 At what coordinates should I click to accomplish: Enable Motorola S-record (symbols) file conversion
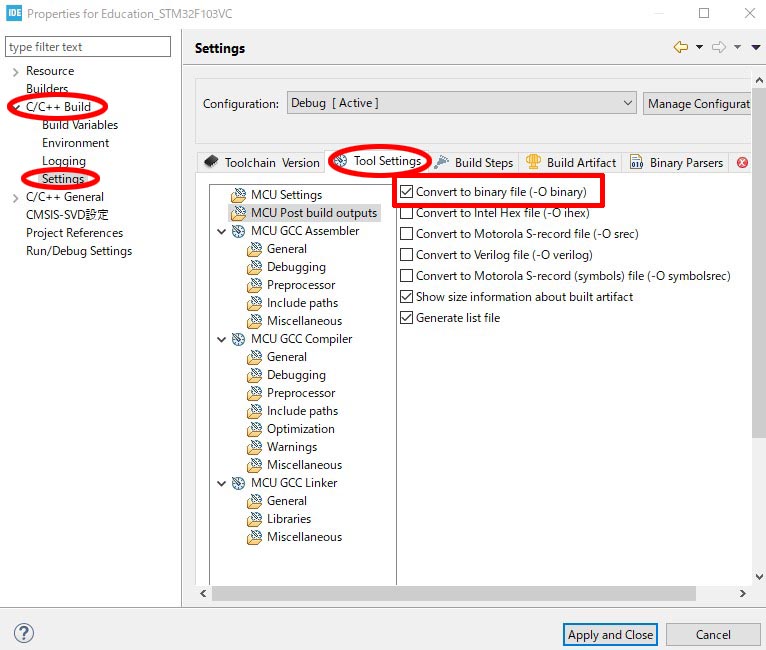coord(406,276)
